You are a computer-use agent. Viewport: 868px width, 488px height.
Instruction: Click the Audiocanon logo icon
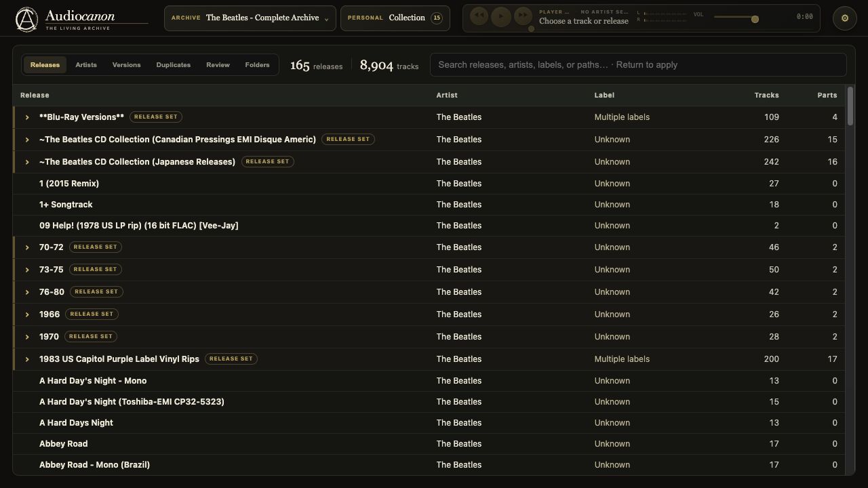pos(26,19)
